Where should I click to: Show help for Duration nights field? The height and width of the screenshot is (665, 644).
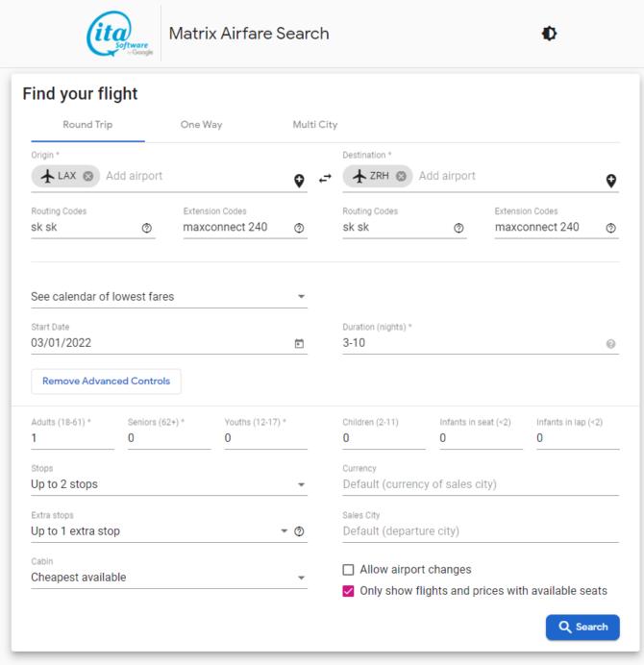(611, 344)
